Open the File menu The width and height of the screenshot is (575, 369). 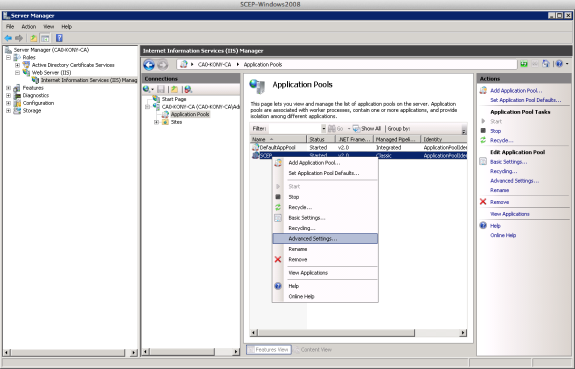[10, 26]
